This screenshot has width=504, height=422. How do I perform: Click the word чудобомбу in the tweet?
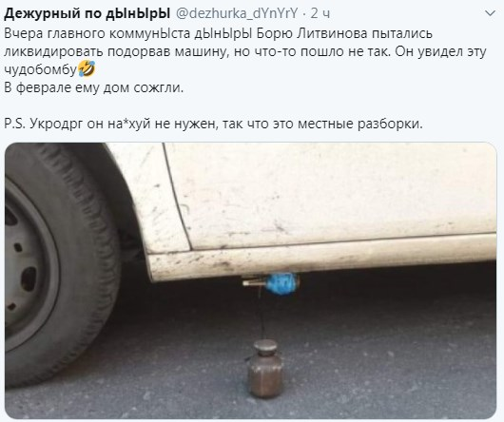pos(41,69)
